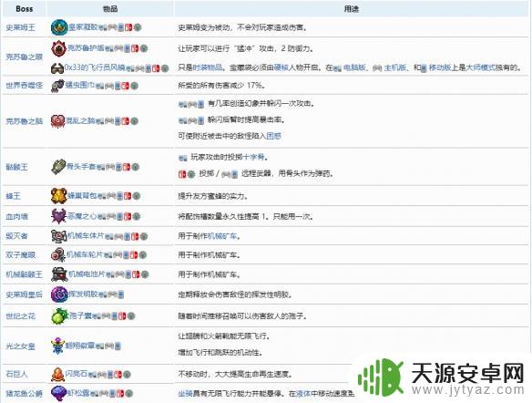The width and height of the screenshot is (532, 403).
Task: Click the 骨头手套 glove icon
Action: pyautogui.click(x=58, y=167)
